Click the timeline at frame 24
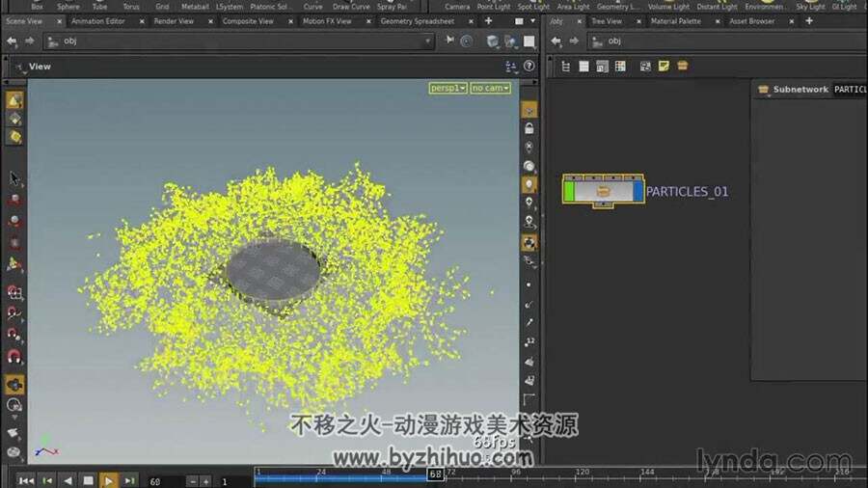The height and width of the screenshot is (488, 868). pos(321,473)
